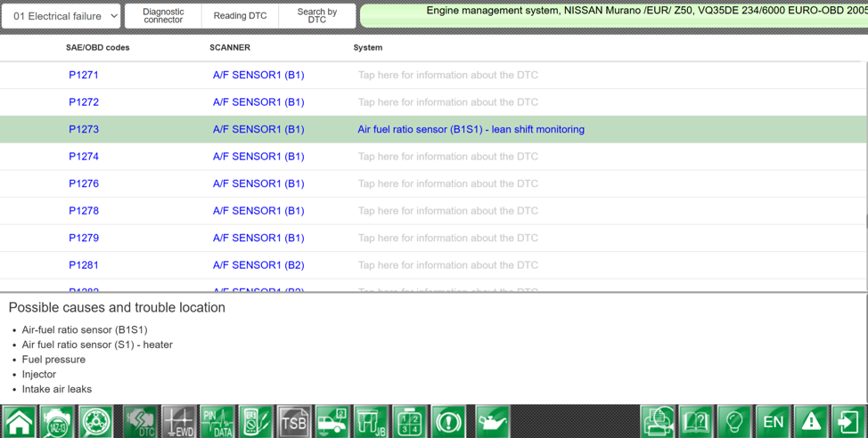
Task: Open the connector pinout 1-2-3-4 icon
Action: point(410,421)
